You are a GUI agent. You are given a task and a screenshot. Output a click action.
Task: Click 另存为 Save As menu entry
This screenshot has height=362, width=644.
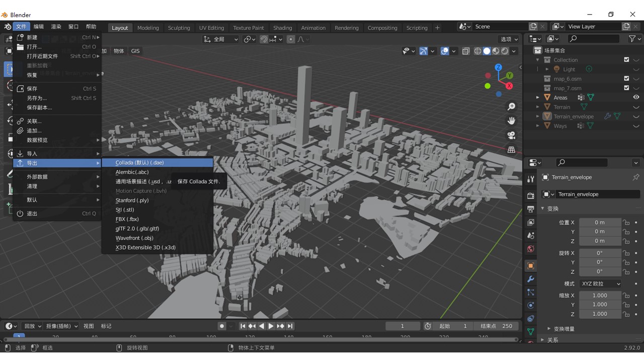pyautogui.click(x=37, y=98)
